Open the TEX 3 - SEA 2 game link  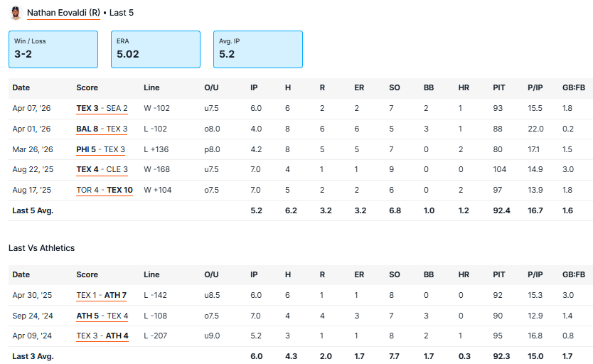(x=102, y=108)
